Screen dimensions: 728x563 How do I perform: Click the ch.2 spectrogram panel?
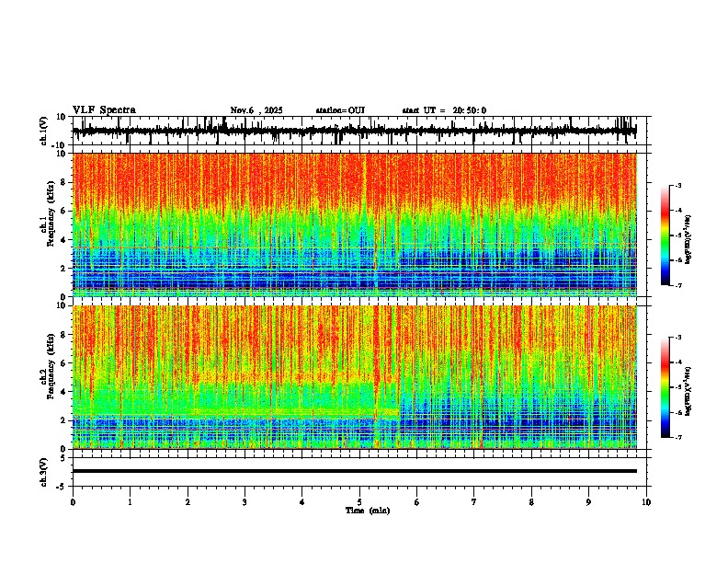tap(354, 377)
